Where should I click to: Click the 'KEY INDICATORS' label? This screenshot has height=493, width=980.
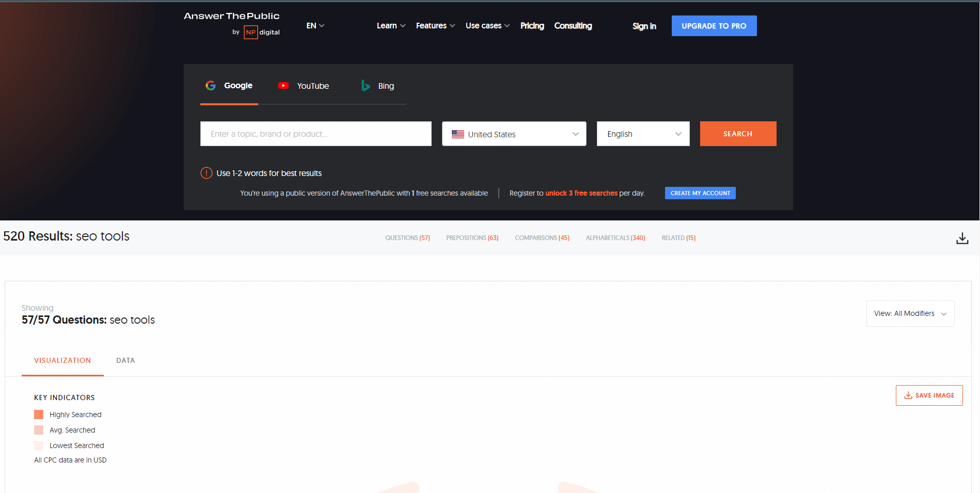click(65, 397)
